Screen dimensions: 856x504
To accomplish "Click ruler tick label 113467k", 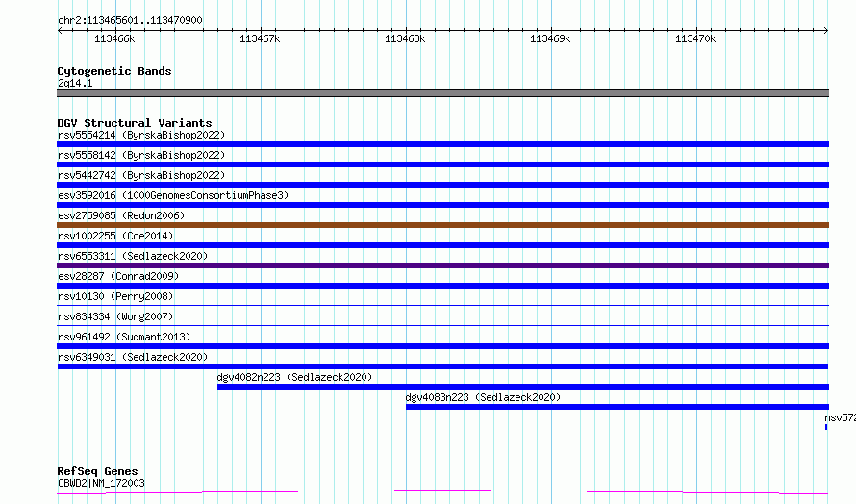I will tap(260, 38).
